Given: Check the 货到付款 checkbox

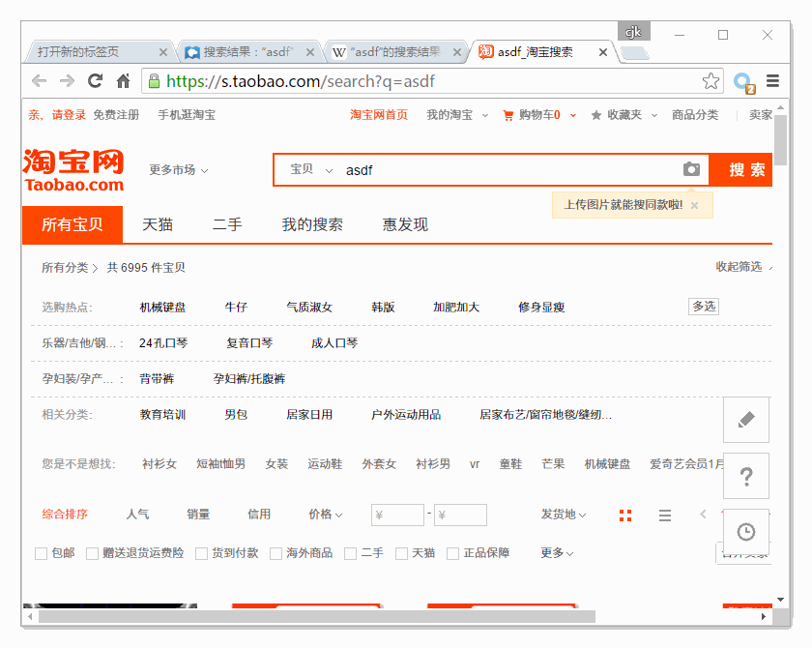Looking at the screenshot, I should [x=201, y=554].
